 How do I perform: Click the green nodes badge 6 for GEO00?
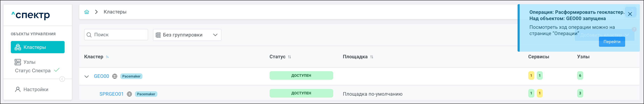[580, 76]
